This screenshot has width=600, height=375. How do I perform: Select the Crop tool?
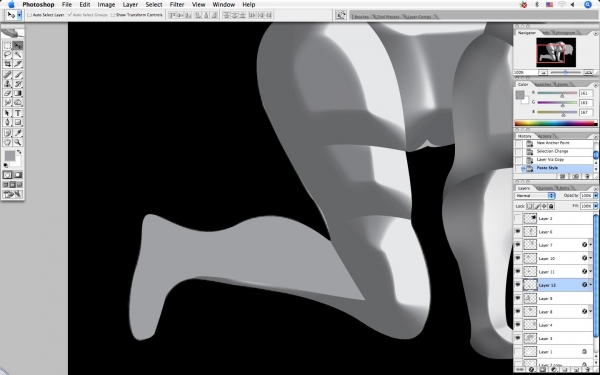coord(7,64)
